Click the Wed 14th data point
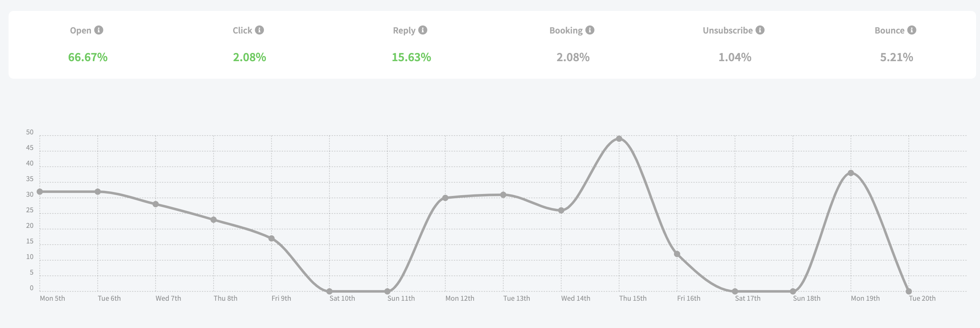Viewport: 980px width, 328px height. [x=561, y=210]
